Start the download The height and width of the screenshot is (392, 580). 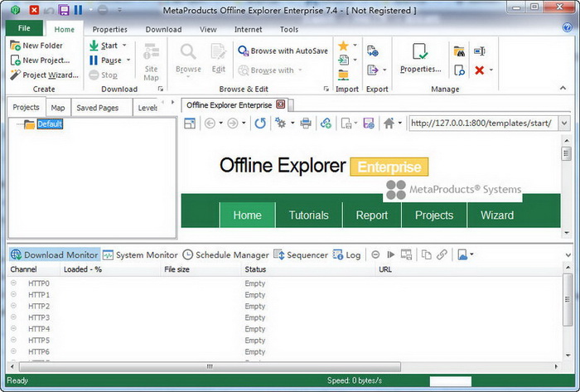(x=104, y=46)
